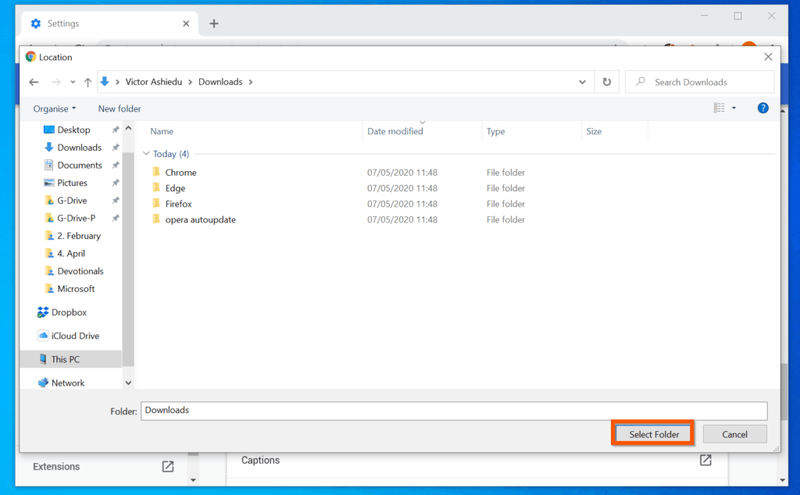Click sidebar scroll down arrow
The height and width of the screenshot is (495, 800).
click(129, 383)
